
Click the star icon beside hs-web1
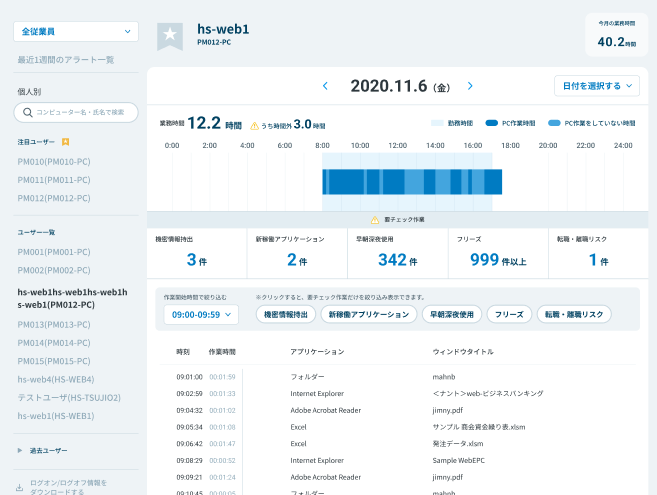tap(170, 35)
